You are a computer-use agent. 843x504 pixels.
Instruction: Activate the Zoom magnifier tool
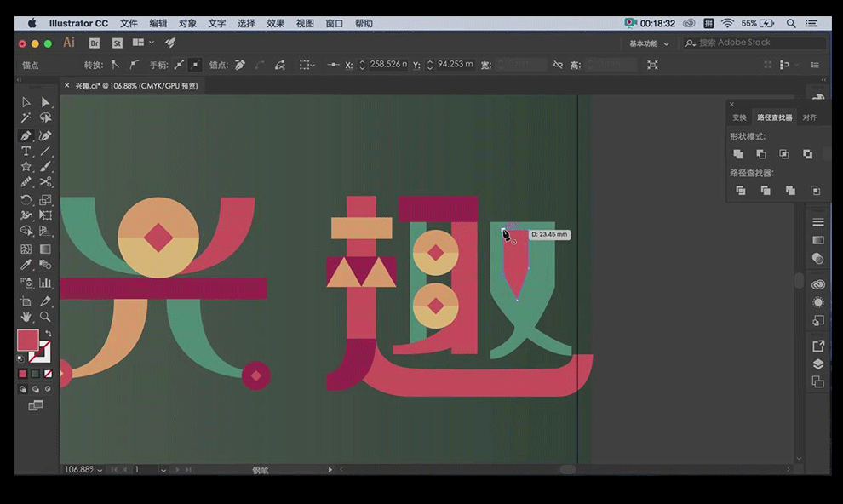[x=45, y=316]
